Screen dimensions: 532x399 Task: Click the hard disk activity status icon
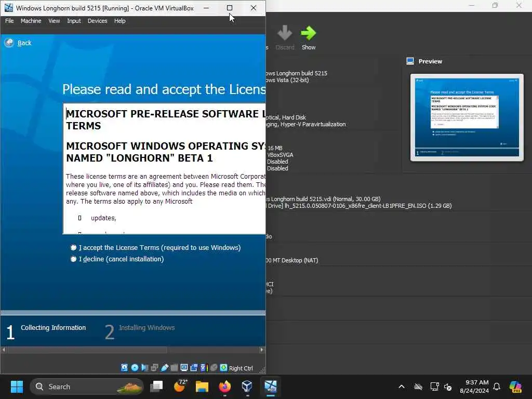tap(125, 368)
